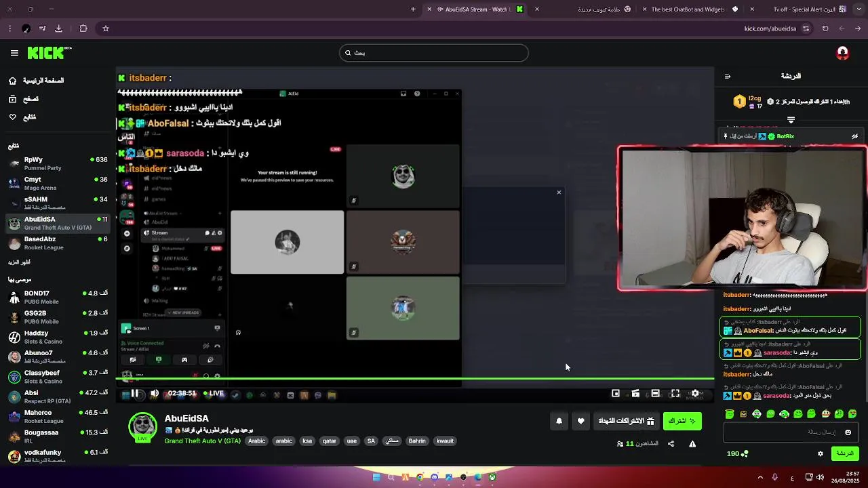This screenshot has height=488, width=868.
Task: Select the ksa tag
Action: coord(307,441)
